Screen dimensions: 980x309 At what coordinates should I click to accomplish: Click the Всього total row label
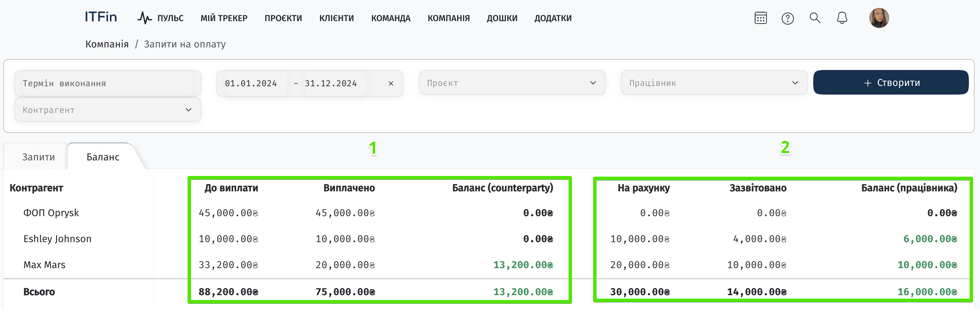click(39, 292)
